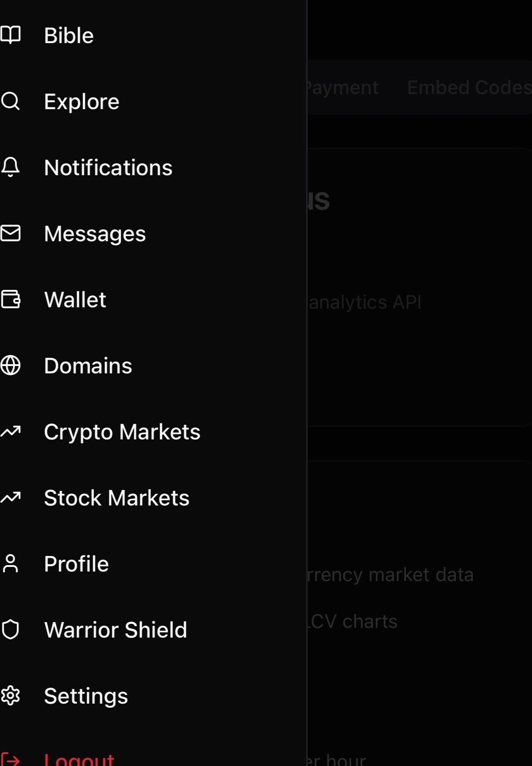Screen dimensions: 532x766
Task: Click the Wallet icon
Action: (x=11, y=300)
